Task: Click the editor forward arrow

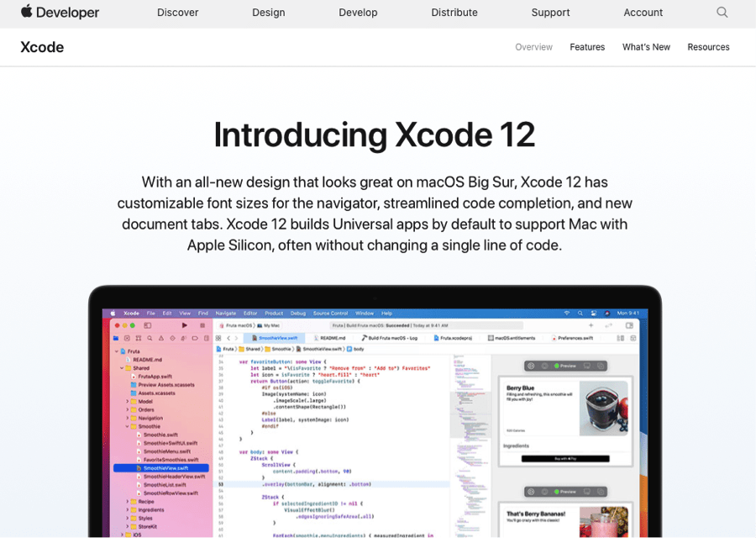Action: [x=236, y=338]
